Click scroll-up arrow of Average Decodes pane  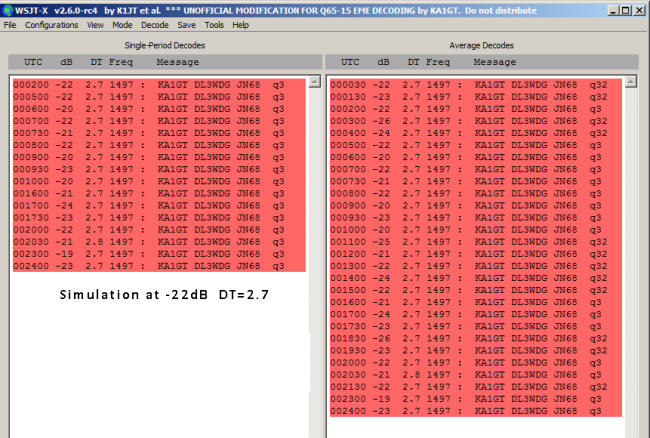[631, 82]
